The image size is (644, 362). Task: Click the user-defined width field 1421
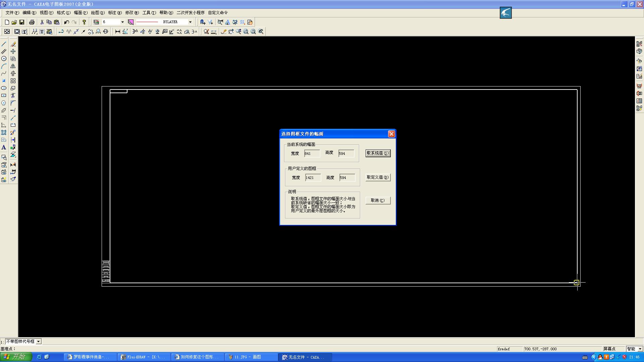(x=313, y=178)
